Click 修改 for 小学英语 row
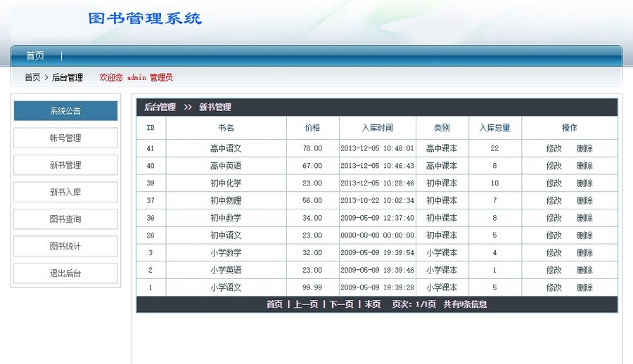This screenshot has height=364, width=633. pyautogui.click(x=554, y=270)
